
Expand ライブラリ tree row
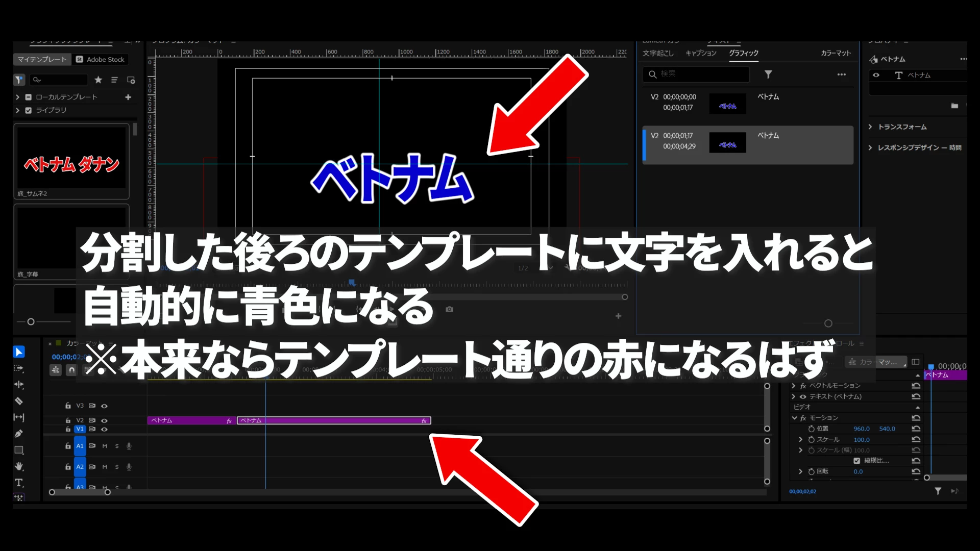coord(18,110)
